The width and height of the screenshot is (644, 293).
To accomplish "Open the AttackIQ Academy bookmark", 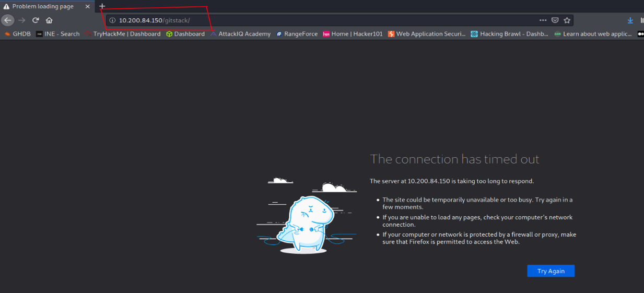I will pyautogui.click(x=240, y=34).
